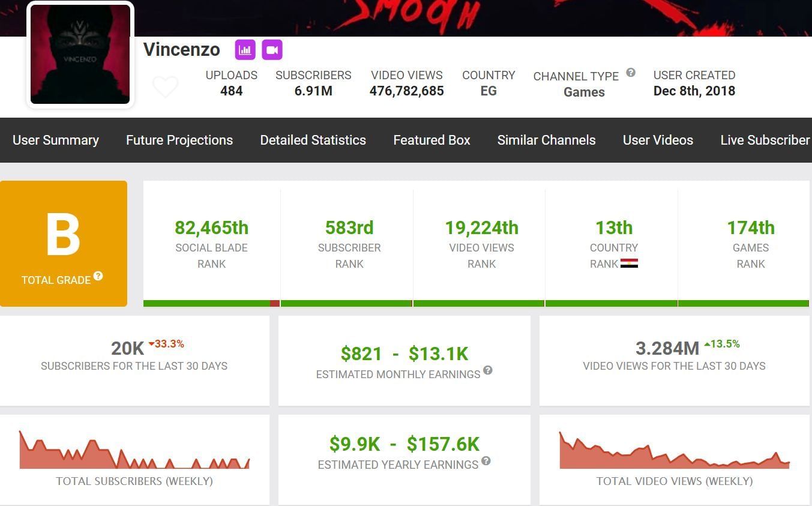Go to the Similar Channels tab
This screenshot has height=506, width=812.
(546, 140)
